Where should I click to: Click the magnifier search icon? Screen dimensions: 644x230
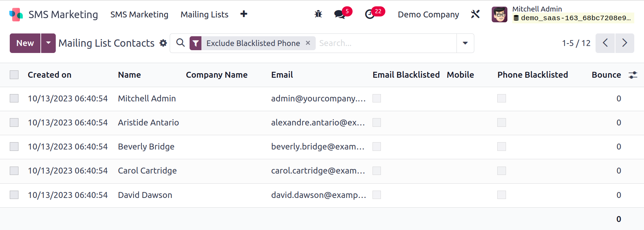click(181, 43)
